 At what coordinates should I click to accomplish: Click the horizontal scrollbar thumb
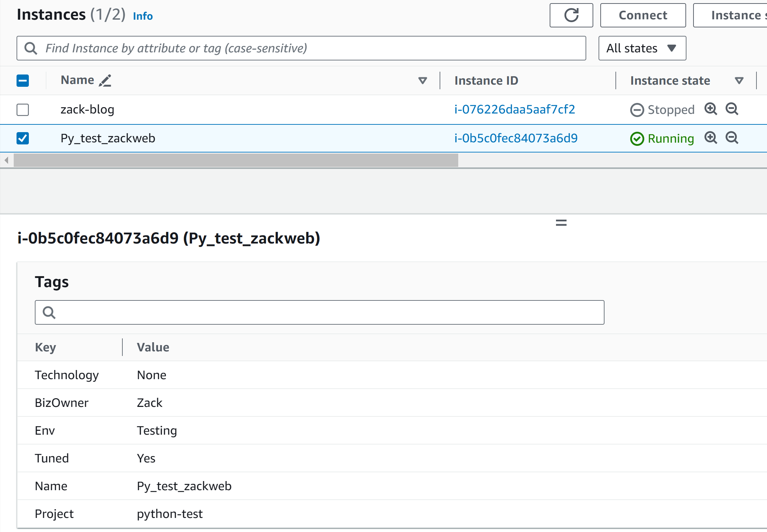[x=236, y=160]
